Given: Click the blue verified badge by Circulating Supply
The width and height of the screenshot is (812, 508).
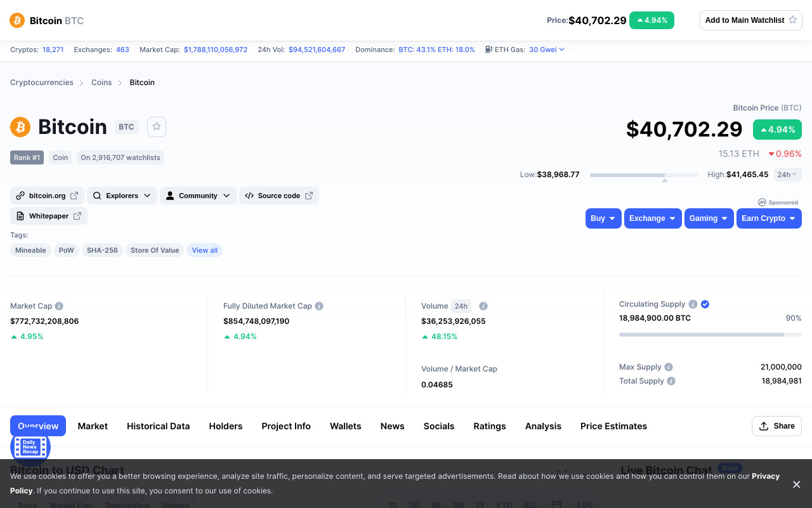Looking at the screenshot, I should click(705, 304).
